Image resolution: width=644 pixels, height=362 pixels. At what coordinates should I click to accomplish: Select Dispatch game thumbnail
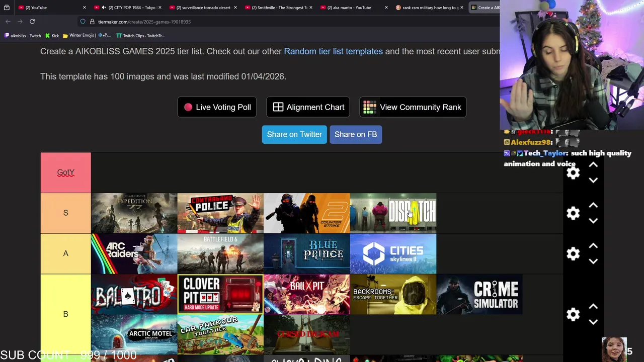pyautogui.click(x=393, y=213)
